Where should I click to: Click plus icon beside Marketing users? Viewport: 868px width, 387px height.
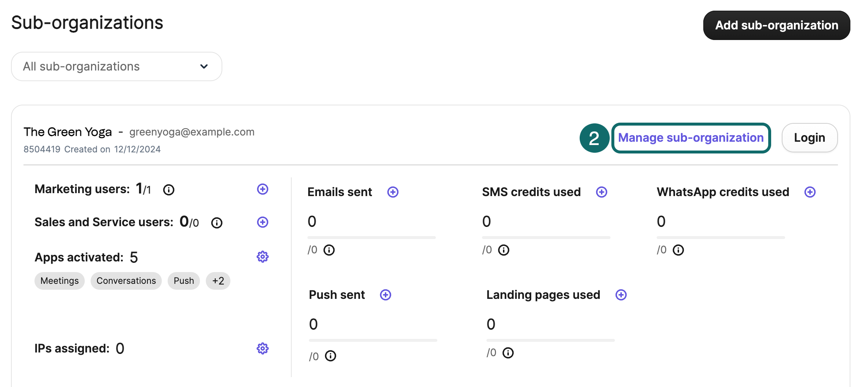[262, 189]
